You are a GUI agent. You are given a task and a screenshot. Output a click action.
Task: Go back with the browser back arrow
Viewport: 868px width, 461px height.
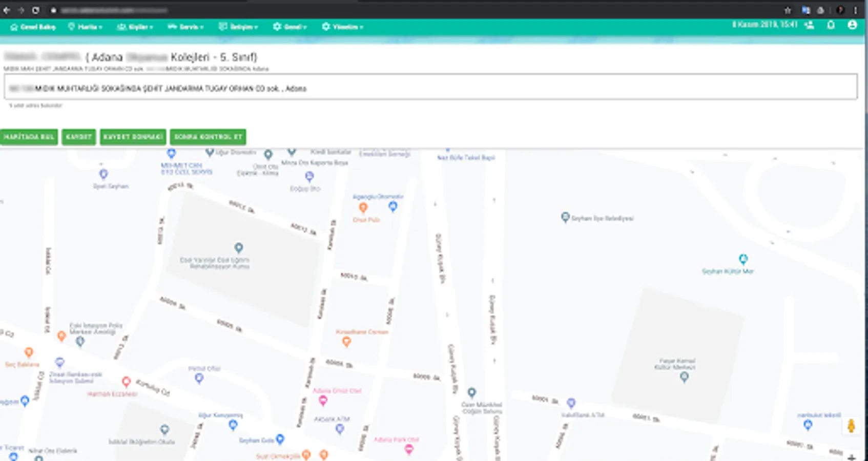pyautogui.click(x=7, y=10)
